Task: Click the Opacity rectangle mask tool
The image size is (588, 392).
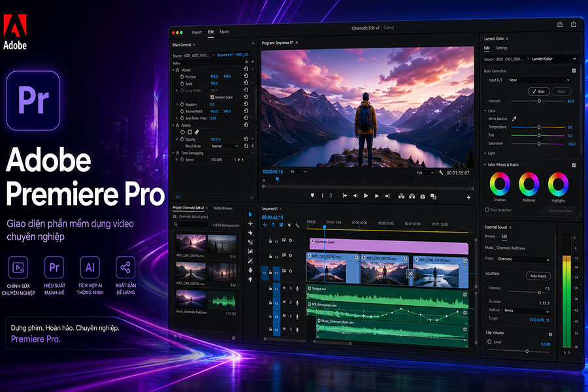Action: [x=189, y=132]
